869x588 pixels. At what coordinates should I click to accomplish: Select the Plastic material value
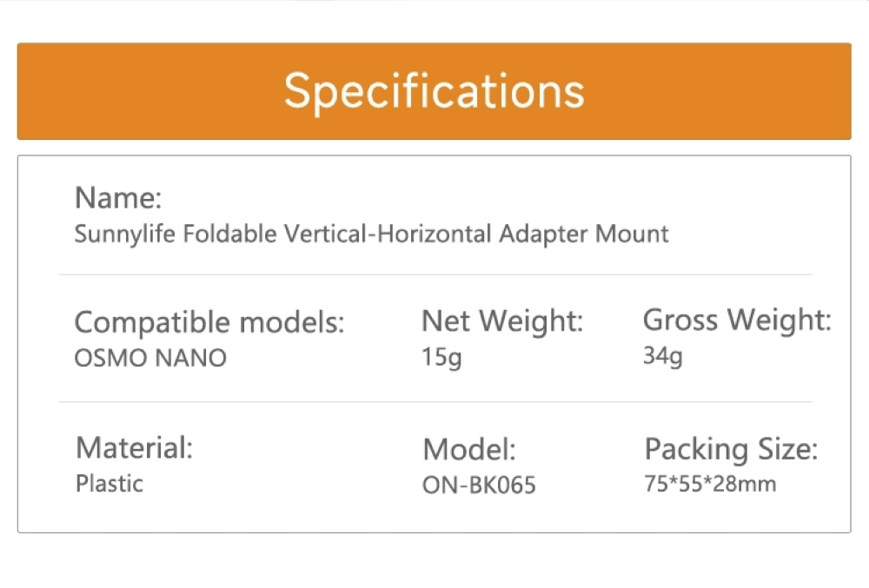109,483
